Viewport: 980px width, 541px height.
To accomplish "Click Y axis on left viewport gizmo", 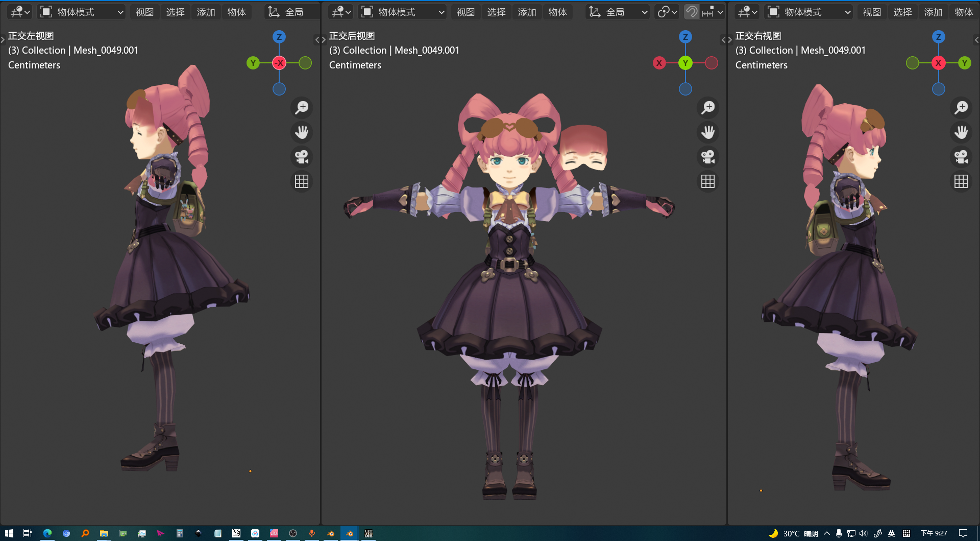I will pos(253,63).
